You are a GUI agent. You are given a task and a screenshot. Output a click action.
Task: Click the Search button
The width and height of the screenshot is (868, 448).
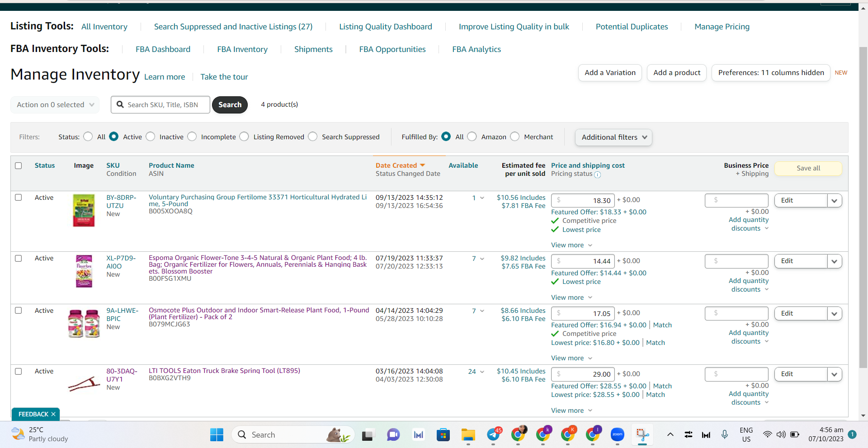(x=230, y=104)
